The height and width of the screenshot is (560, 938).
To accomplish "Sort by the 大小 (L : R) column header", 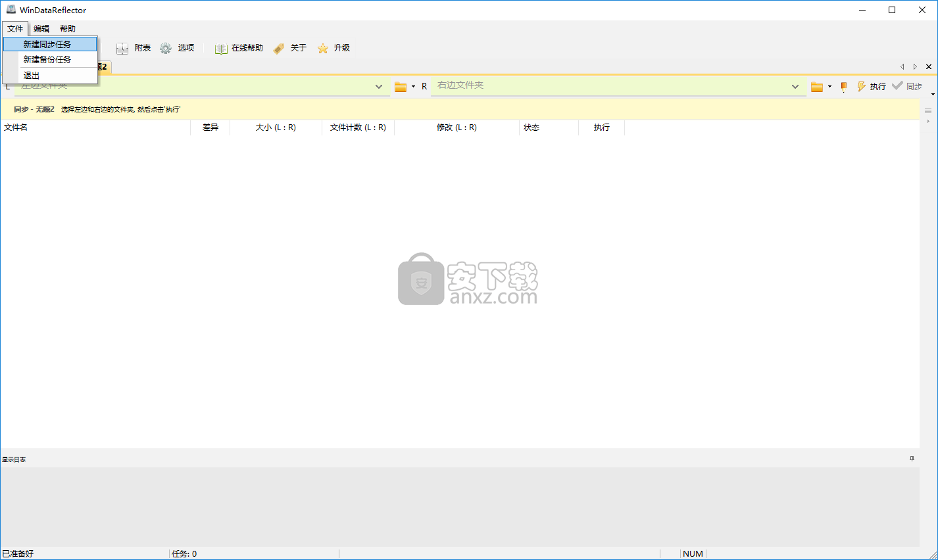I will pos(276,128).
